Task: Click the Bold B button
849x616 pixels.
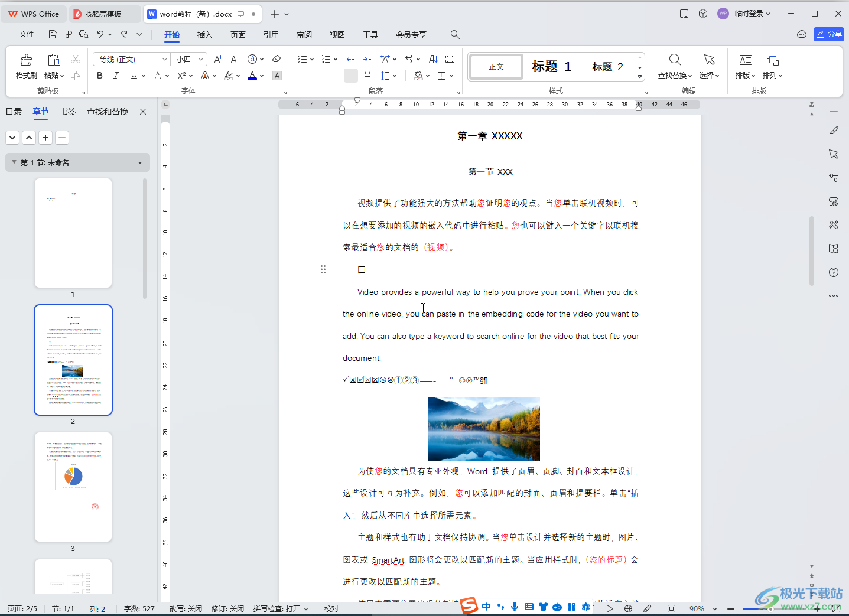Action: click(x=99, y=76)
